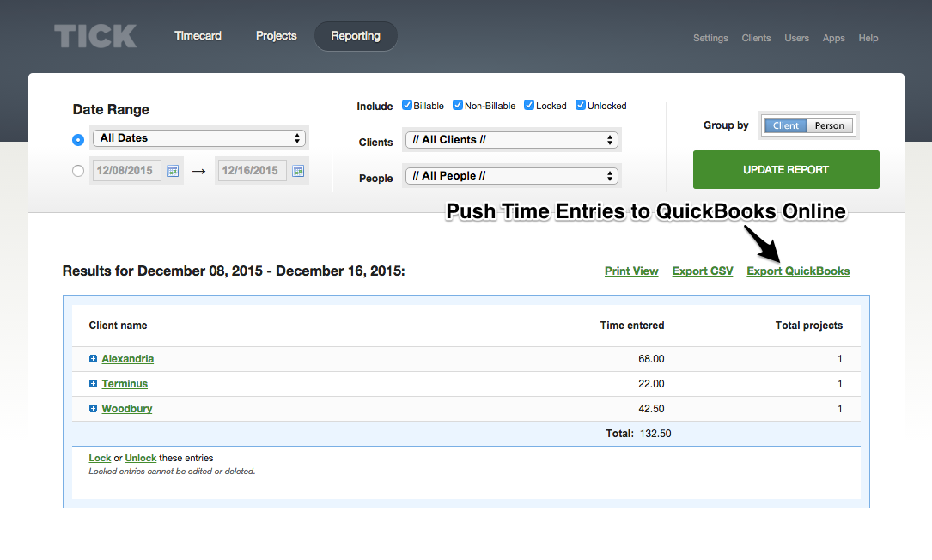Viewport: 932px width, 560px height.
Task: Export time entries to QuickBooks
Action: click(x=798, y=271)
